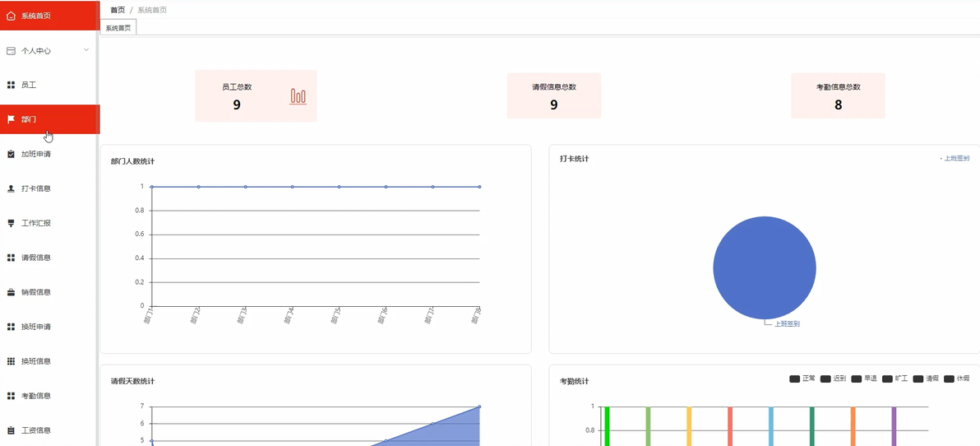
Task: Click the 部门 flag icon in sidebar
Action: (11, 118)
